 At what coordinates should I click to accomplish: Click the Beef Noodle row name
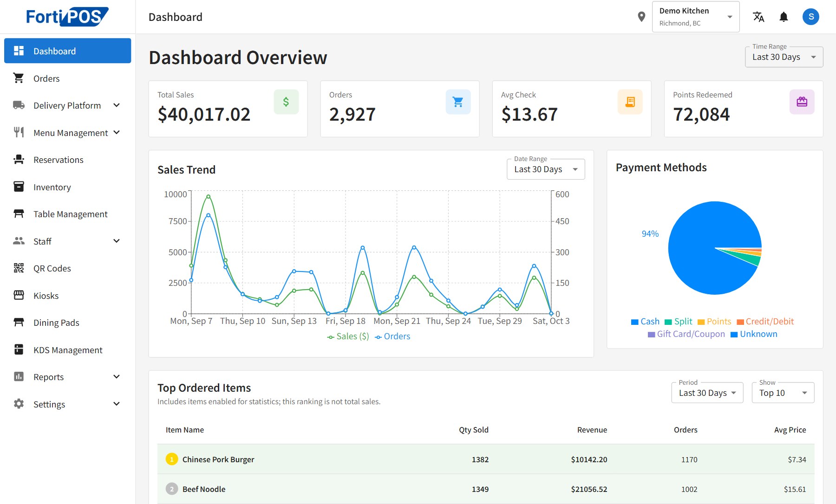(x=204, y=489)
